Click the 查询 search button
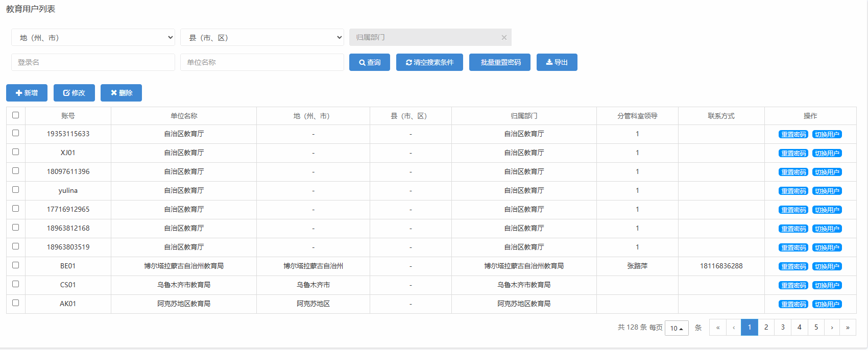The image size is (868, 351). (370, 62)
